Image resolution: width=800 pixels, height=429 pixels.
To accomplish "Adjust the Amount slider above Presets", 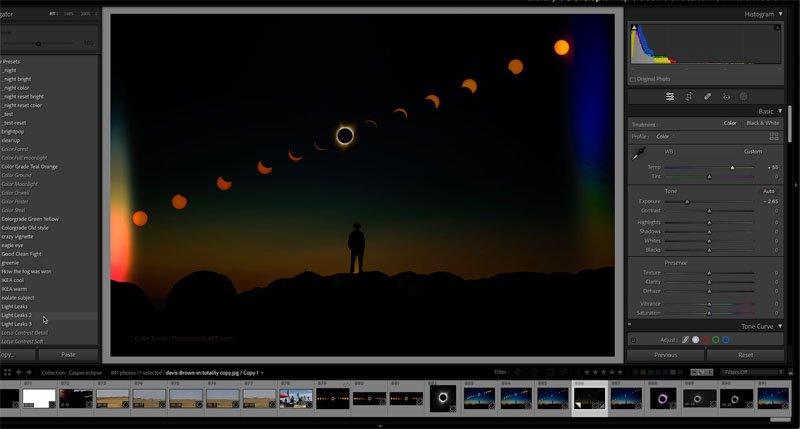I will coord(38,43).
